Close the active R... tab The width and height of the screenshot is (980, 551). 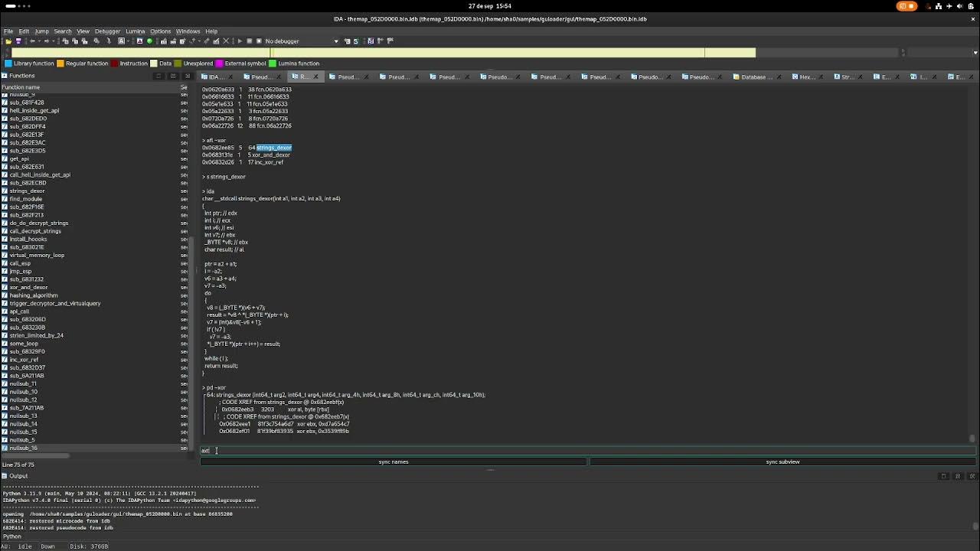315,77
